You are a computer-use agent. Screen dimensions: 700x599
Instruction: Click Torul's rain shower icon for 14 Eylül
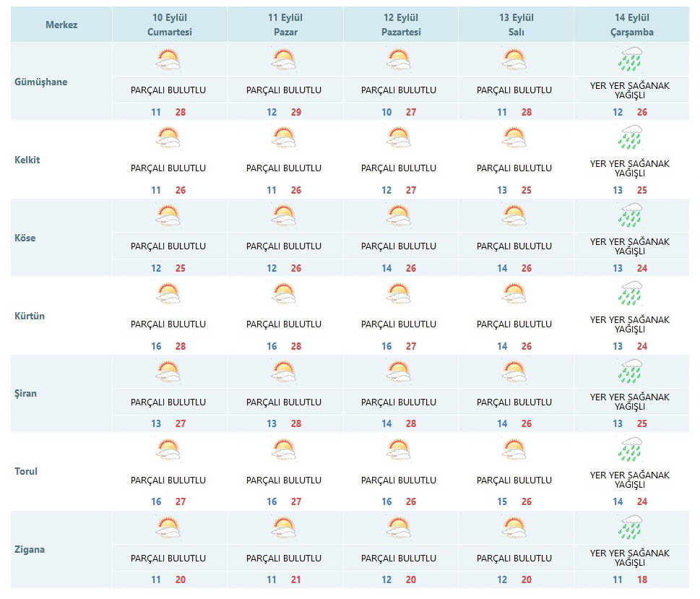630,449
